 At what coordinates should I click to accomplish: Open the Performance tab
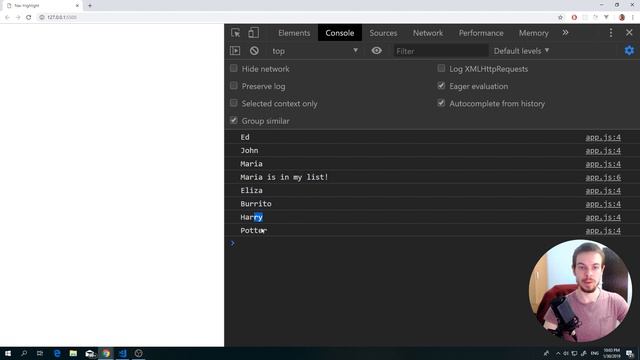click(481, 33)
